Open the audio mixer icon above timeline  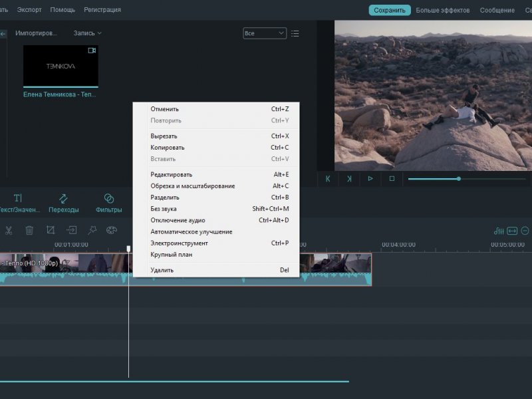(499, 231)
